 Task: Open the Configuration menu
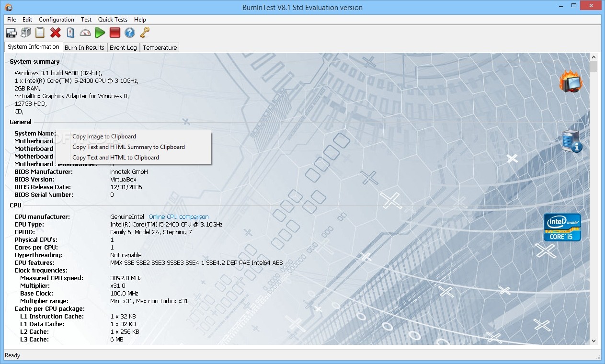[x=57, y=20]
